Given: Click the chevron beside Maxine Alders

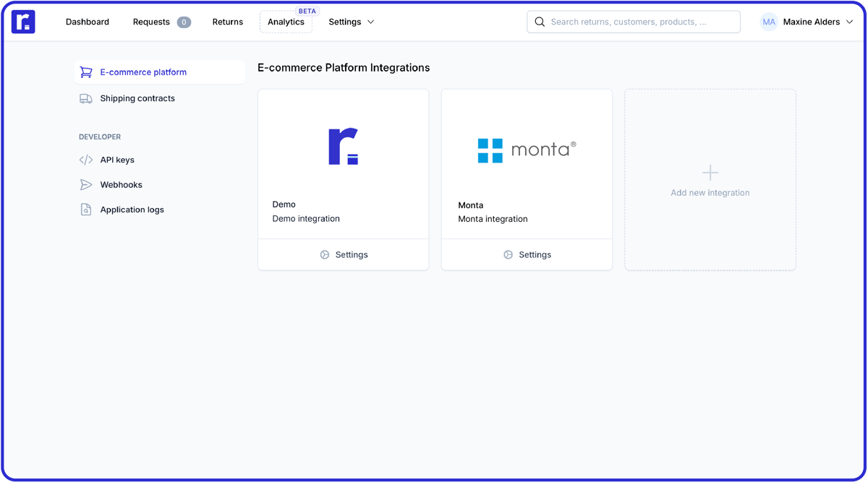Looking at the screenshot, I should (x=850, y=22).
